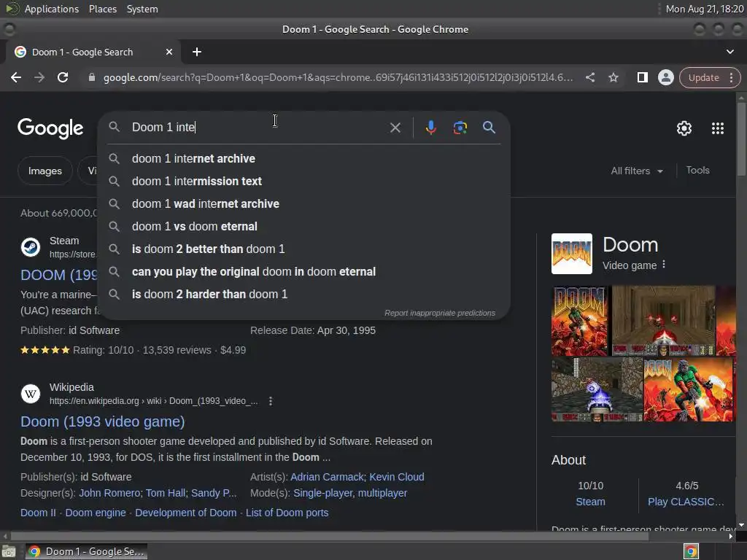The width and height of the screenshot is (747, 560).
Task: Open Doom II sitelink
Action: click(x=38, y=513)
